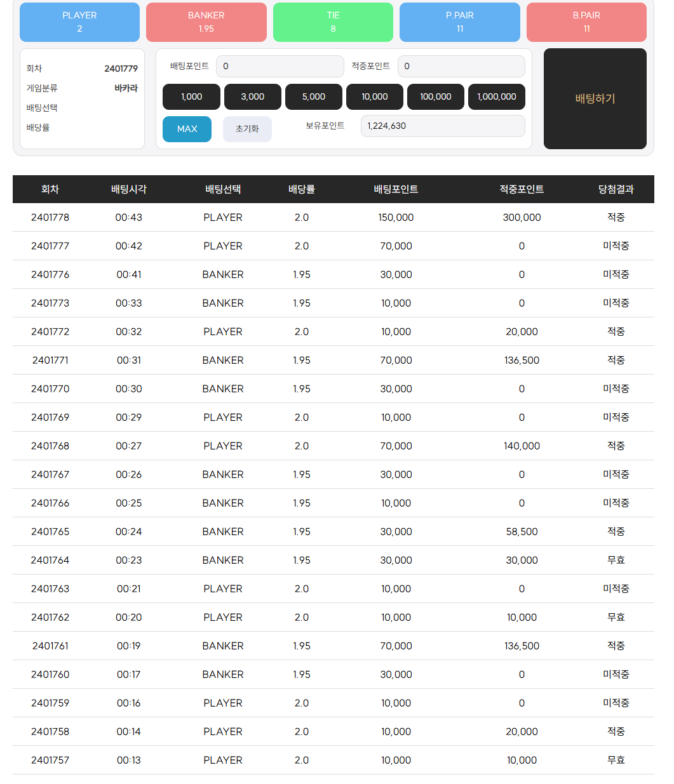This screenshot has height=784, width=674.
Task: Select round 2401777 row number
Action: pyautogui.click(x=50, y=246)
